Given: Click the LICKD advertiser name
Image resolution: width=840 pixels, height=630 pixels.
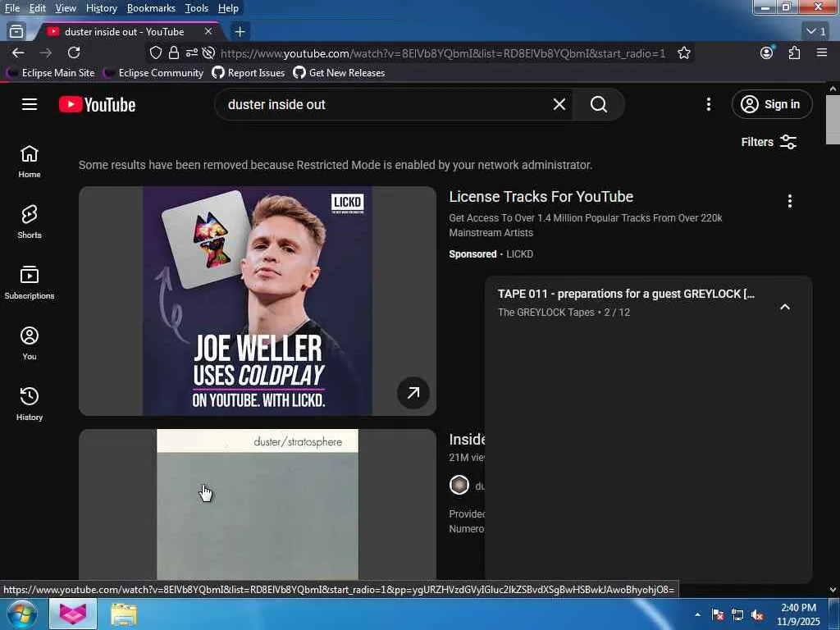Looking at the screenshot, I should [x=519, y=254].
